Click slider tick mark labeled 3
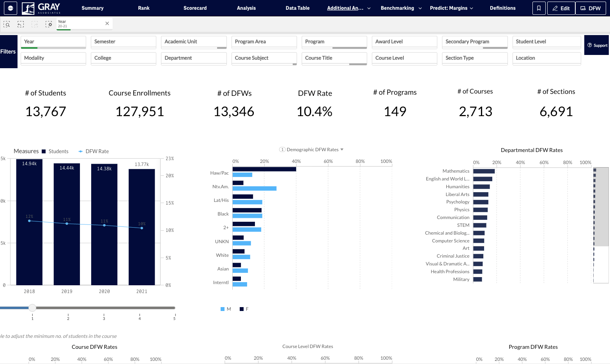The height and width of the screenshot is (364, 610). click(104, 316)
